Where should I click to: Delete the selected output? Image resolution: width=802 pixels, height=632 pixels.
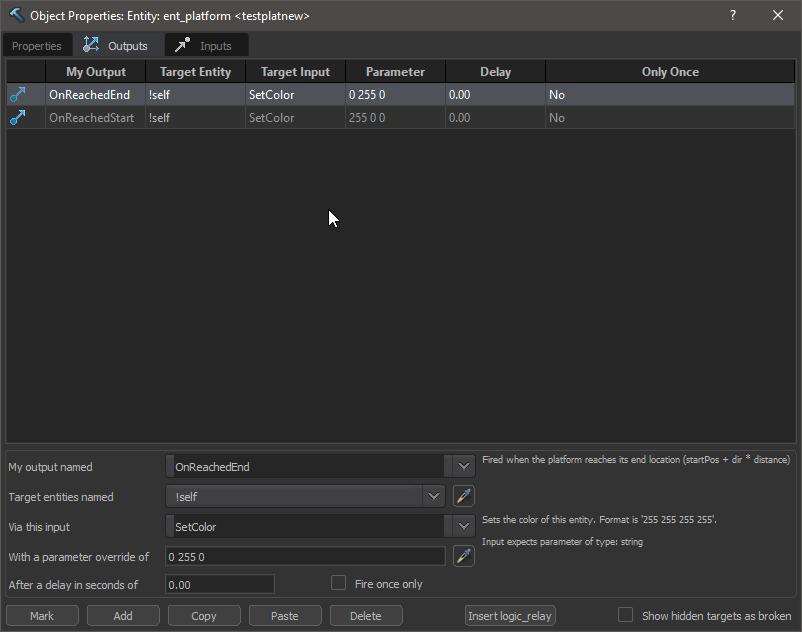366,615
